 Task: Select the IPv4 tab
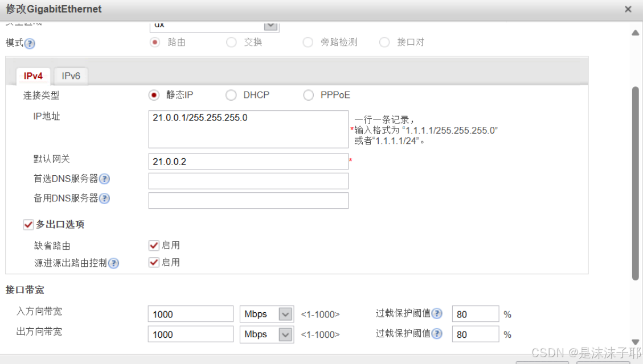pos(33,76)
